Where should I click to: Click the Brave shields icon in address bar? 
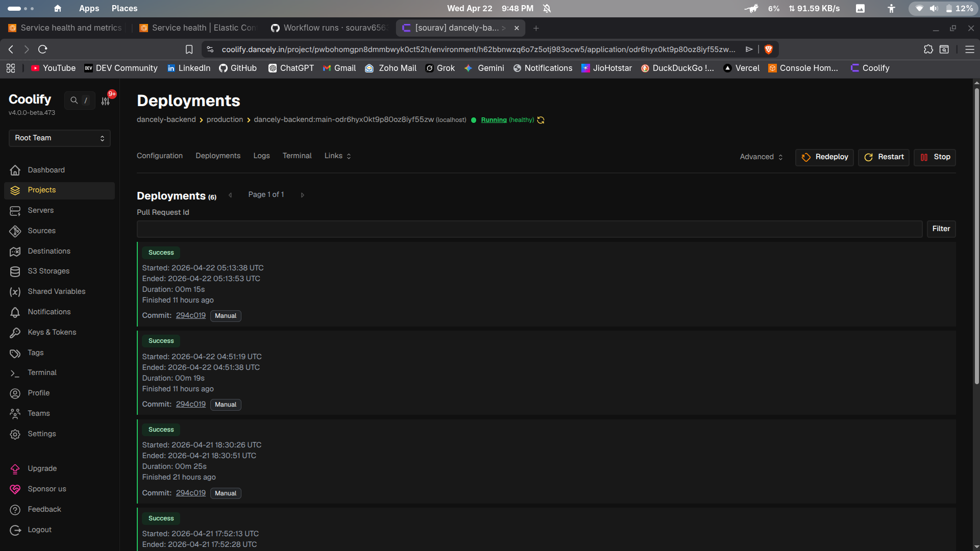(768, 49)
